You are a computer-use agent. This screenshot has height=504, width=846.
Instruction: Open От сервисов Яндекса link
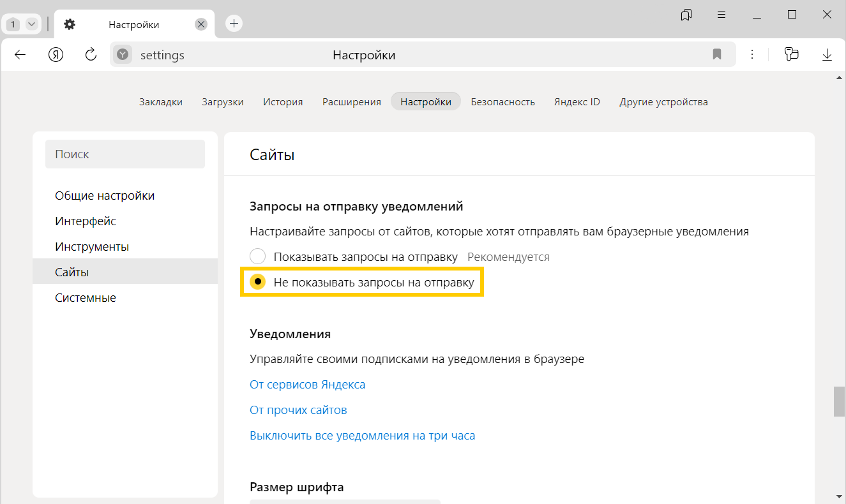pyautogui.click(x=307, y=385)
